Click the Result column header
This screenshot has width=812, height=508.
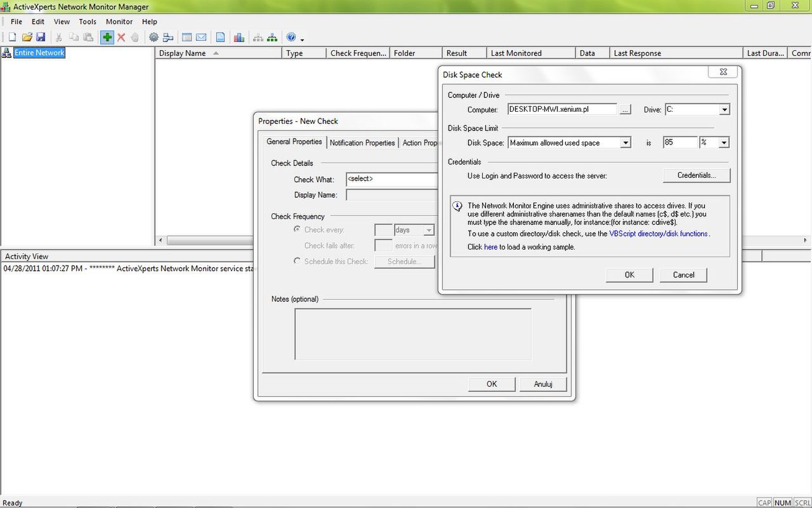click(464, 53)
